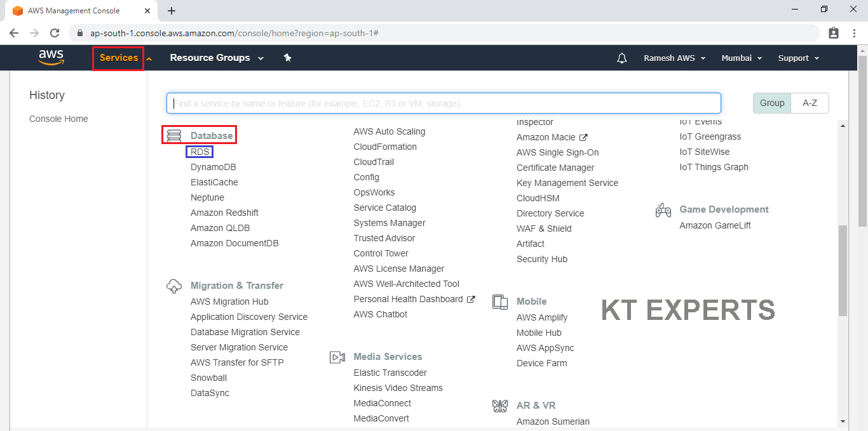Open IoT Greengrass
868x431 pixels.
click(x=710, y=136)
